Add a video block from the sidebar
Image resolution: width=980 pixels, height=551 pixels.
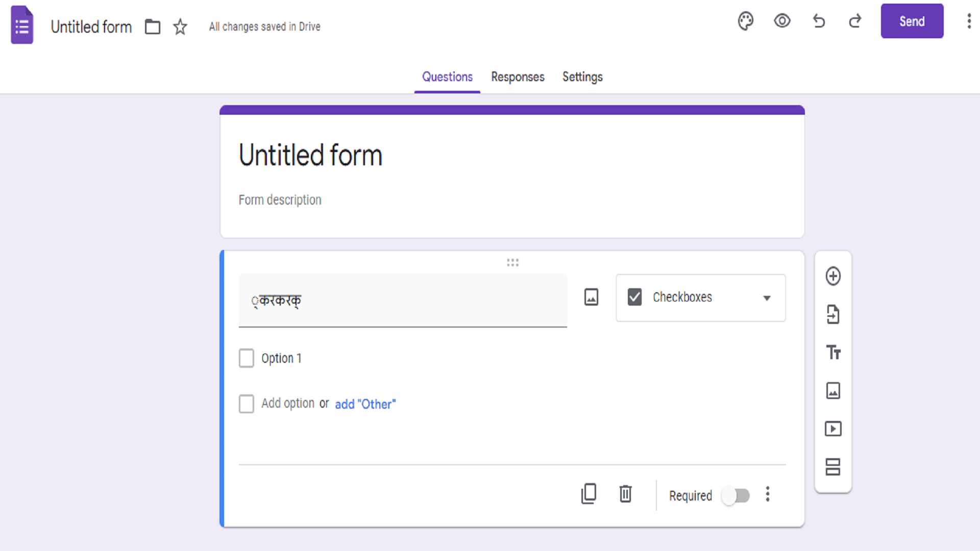(833, 429)
